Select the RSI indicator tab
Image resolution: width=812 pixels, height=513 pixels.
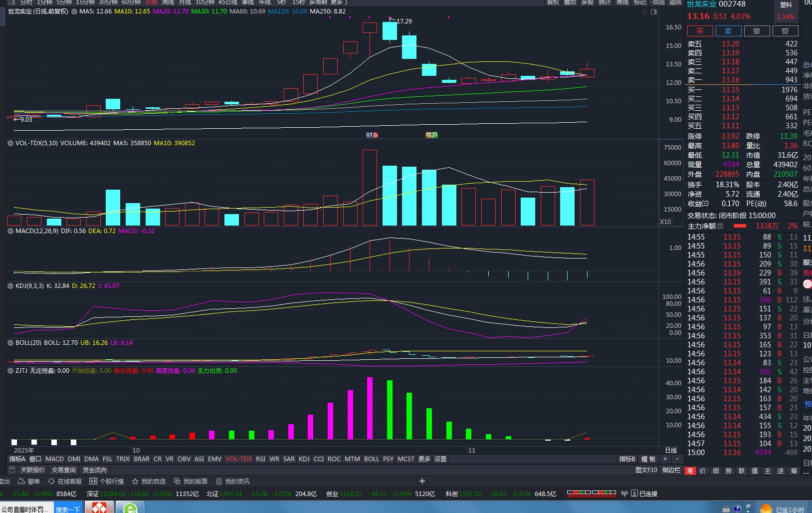coord(260,459)
